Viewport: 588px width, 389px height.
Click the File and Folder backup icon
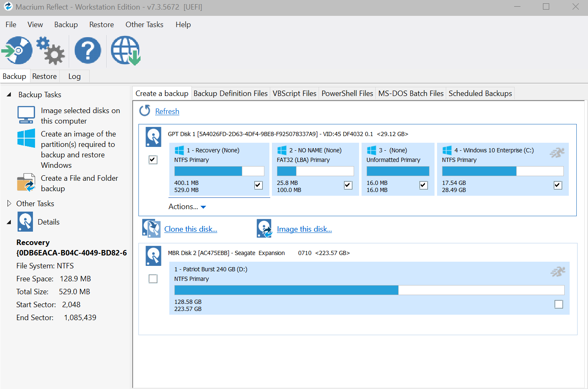[26, 182]
